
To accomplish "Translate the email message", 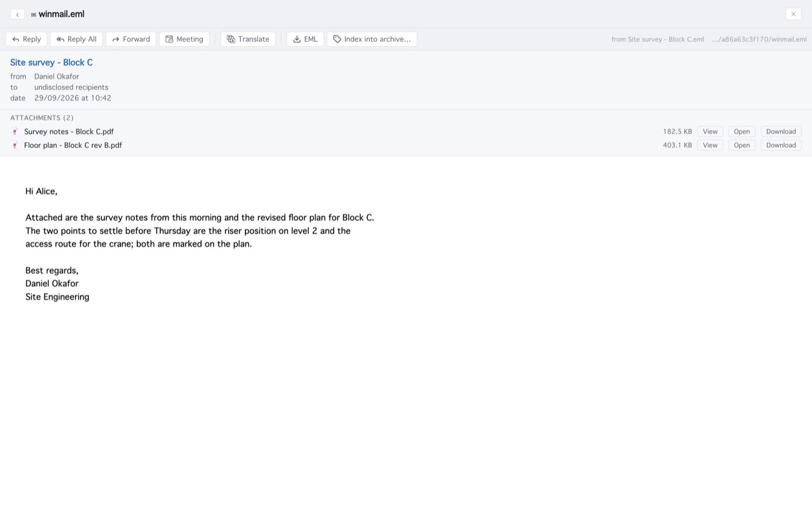I will (x=248, y=39).
